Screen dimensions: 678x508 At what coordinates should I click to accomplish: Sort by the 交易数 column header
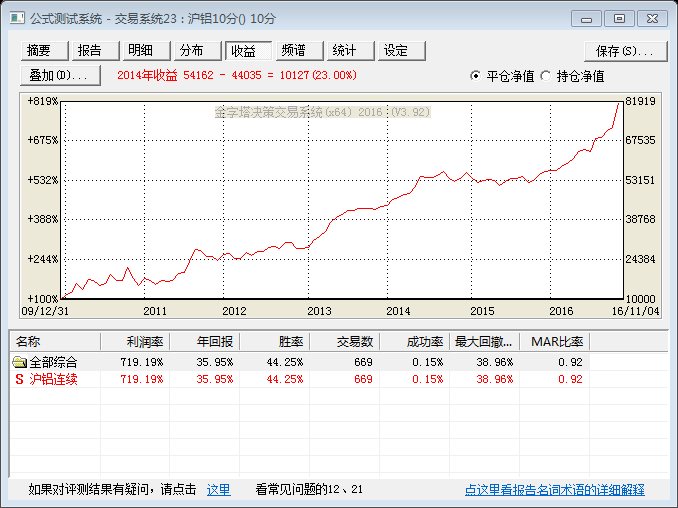(345, 342)
